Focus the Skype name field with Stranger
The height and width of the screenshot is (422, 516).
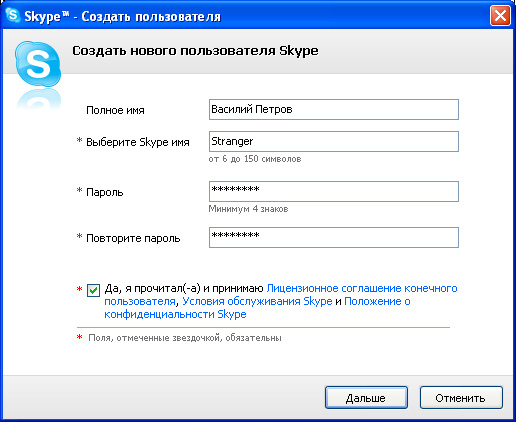pyautogui.click(x=334, y=142)
